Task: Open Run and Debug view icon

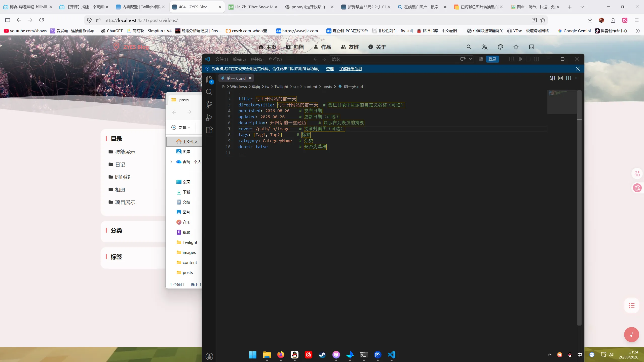Action: (209, 117)
